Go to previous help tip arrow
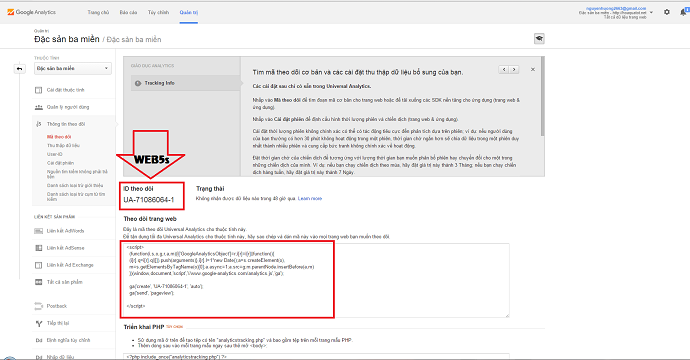Screen dimensions: 690x360 click(x=504, y=70)
